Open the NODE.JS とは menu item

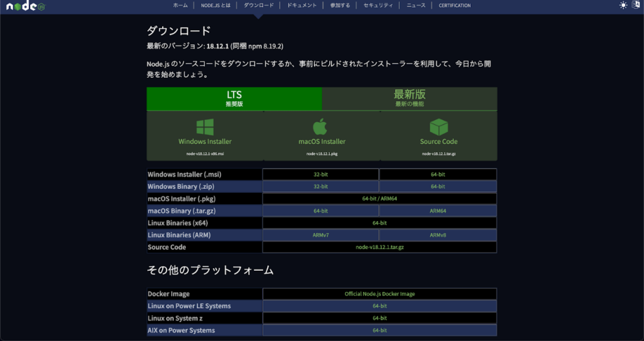click(216, 5)
